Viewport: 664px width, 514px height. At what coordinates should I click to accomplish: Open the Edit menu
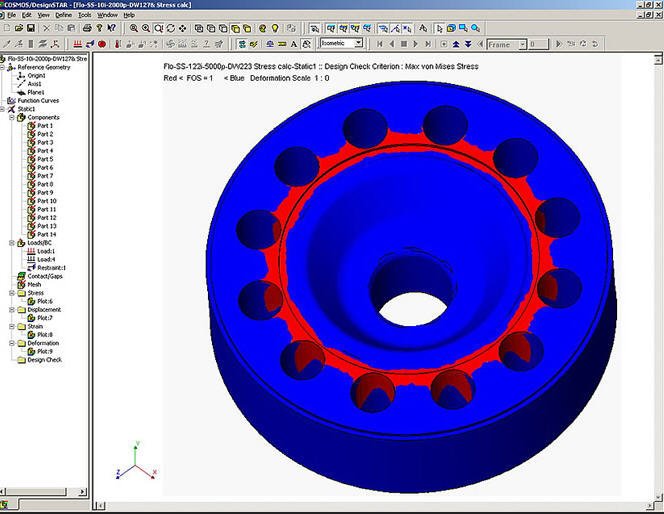pos(27,15)
